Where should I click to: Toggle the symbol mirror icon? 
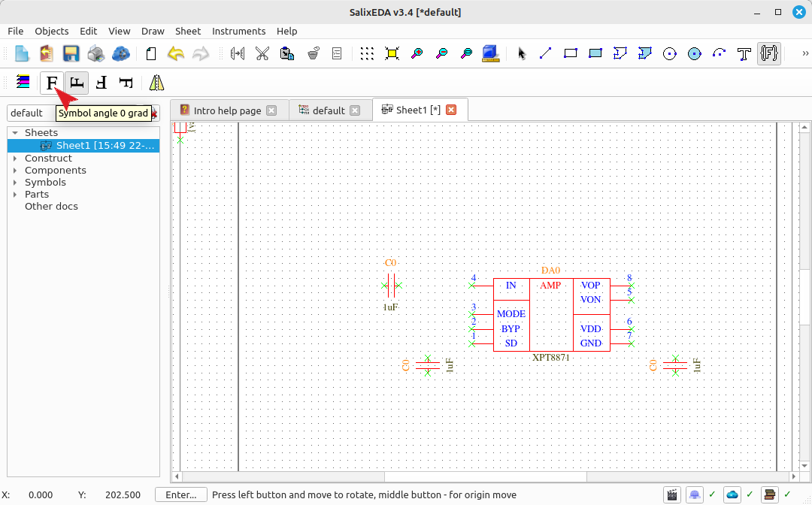(x=156, y=83)
